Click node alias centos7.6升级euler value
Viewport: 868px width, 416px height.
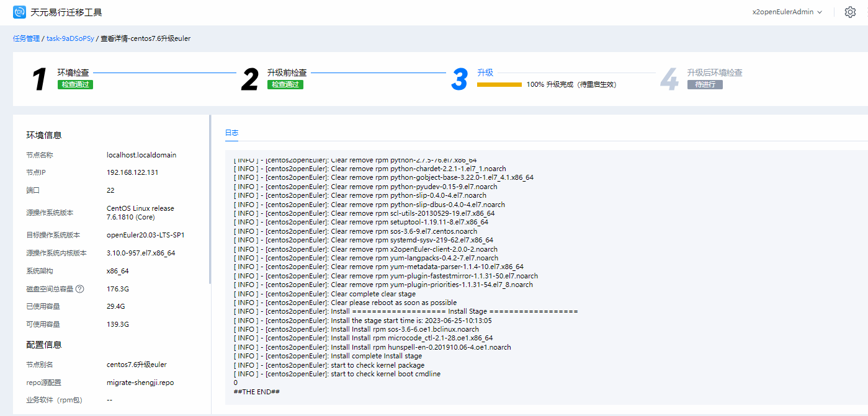136,365
